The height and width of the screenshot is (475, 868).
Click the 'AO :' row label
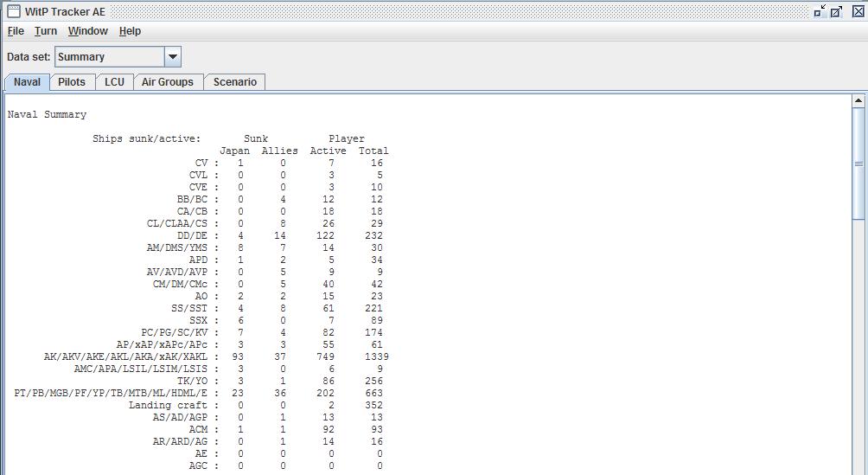207,297
